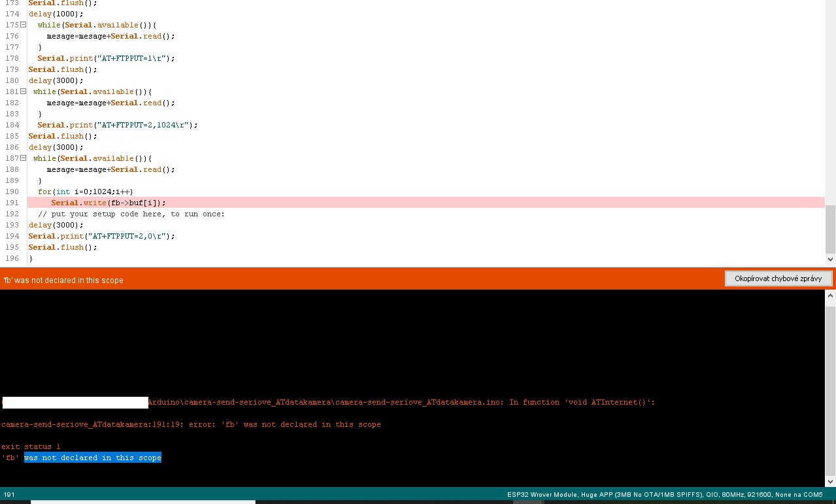Click the orange error status message bar
The width and height of the screenshot is (836, 504).
tap(327, 280)
